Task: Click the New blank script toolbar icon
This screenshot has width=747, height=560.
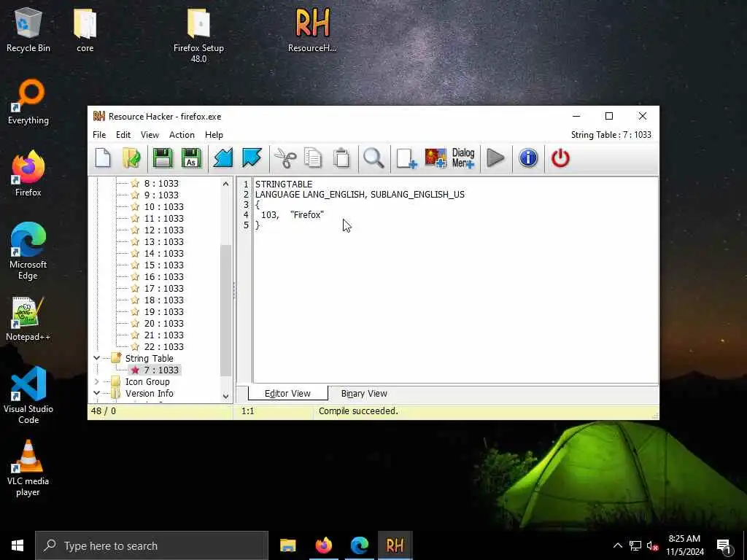Action: [103, 158]
